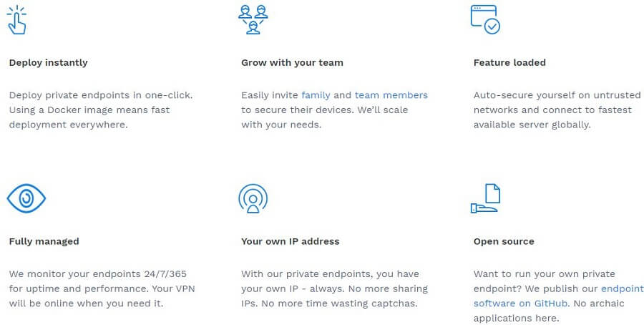This screenshot has width=644, height=325.
Task: Open the team members link
Action: pyautogui.click(x=391, y=95)
